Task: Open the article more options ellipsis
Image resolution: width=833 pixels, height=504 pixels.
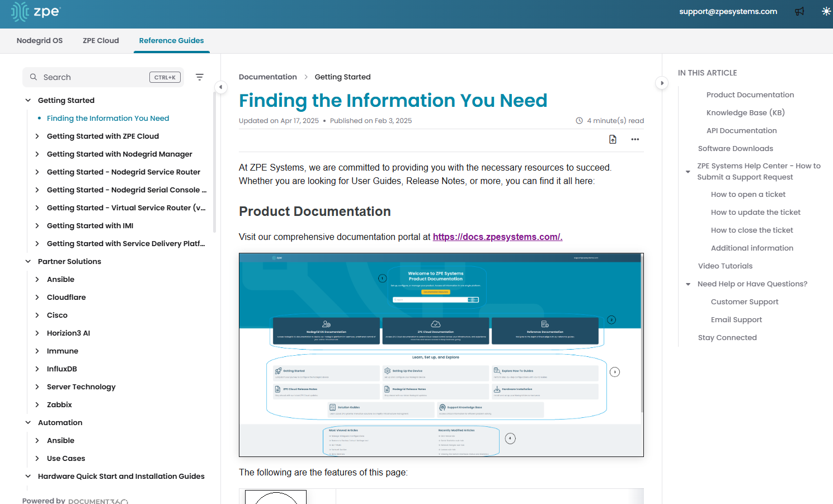Action: 635,139
